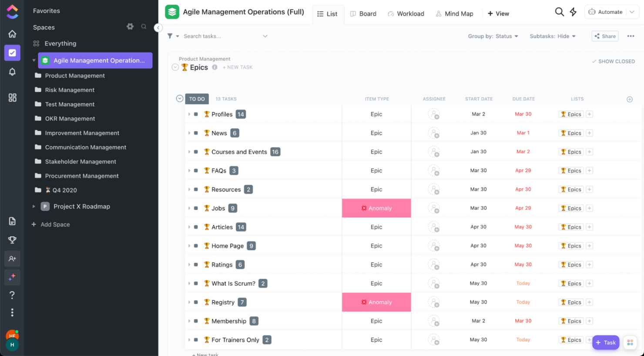Click status square of Ratings task
The width and height of the screenshot is (644, 356).
[196, 264]
